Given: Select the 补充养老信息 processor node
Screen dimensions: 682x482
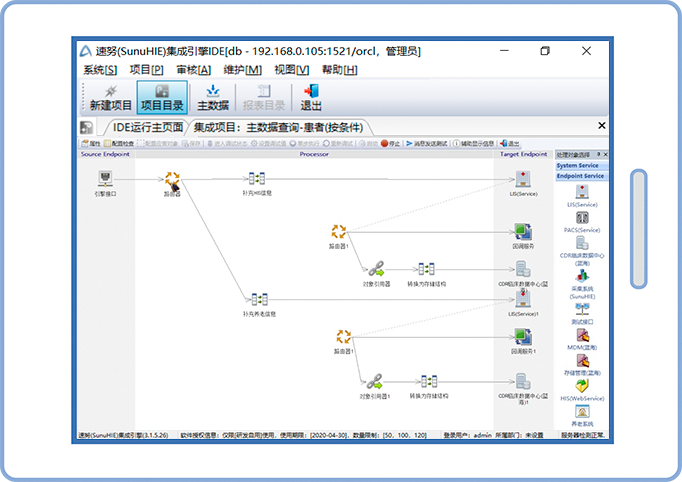Looking at the screenshot, I should [x=258, y=299].
